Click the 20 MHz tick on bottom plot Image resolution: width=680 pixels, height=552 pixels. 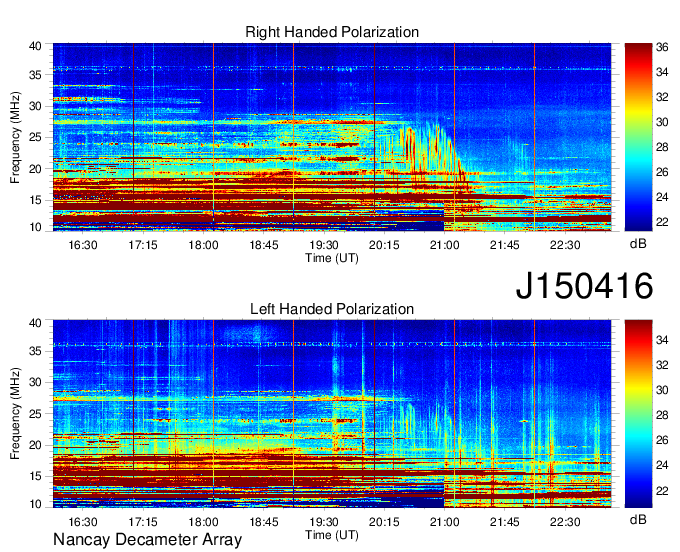point(35,445)
